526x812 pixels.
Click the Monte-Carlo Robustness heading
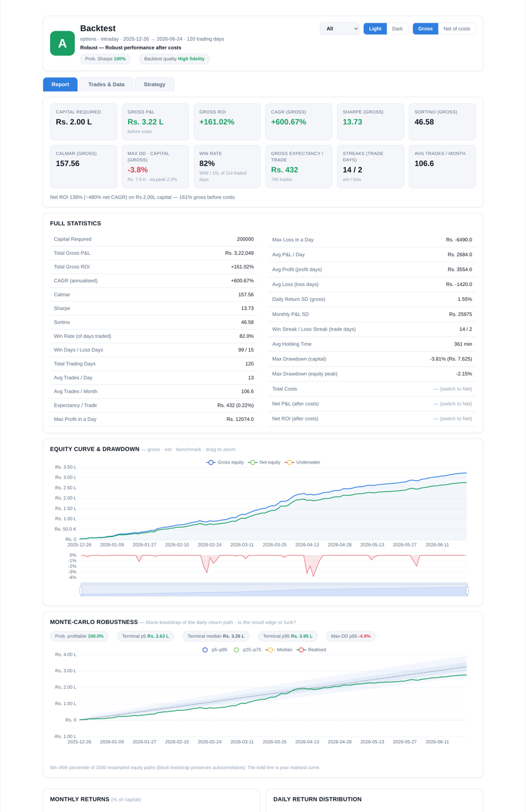pyautogui.click(x=94, y=622)
